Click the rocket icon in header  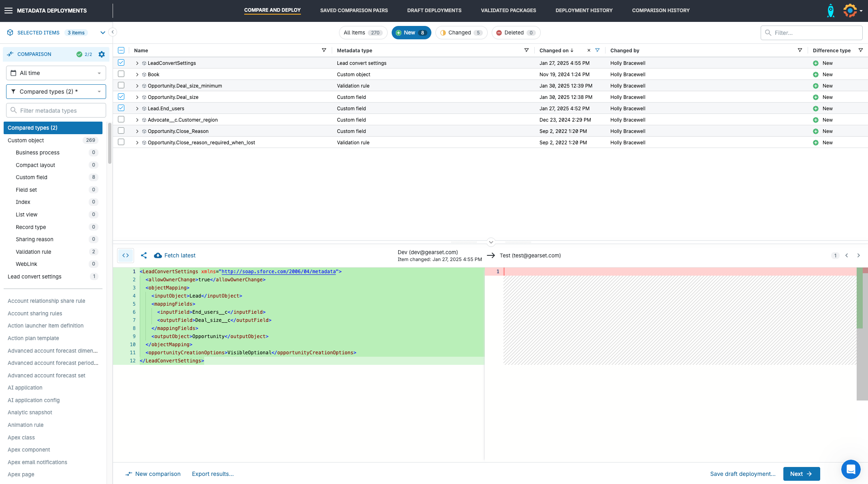(x=830, y=11)
